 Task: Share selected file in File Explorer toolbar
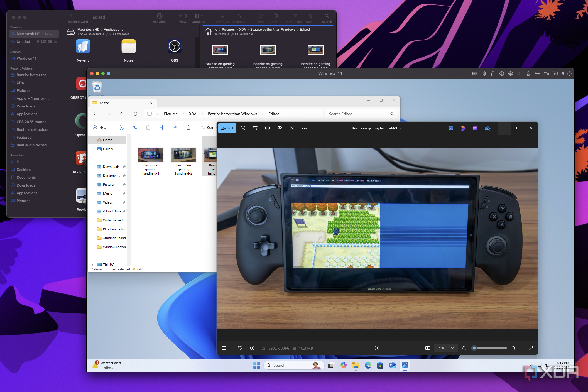tap(175, 128)
